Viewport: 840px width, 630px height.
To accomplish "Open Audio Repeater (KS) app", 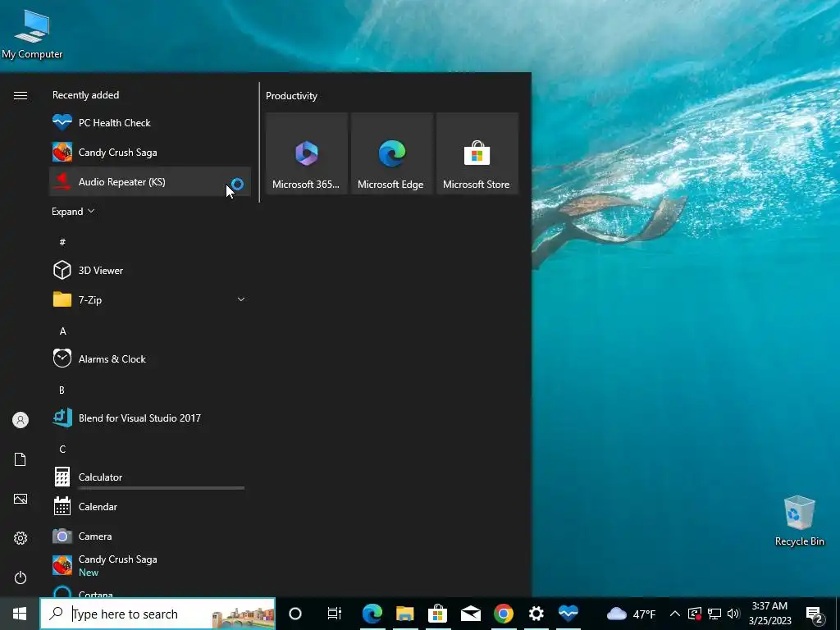I will click(x=150, y=181).
